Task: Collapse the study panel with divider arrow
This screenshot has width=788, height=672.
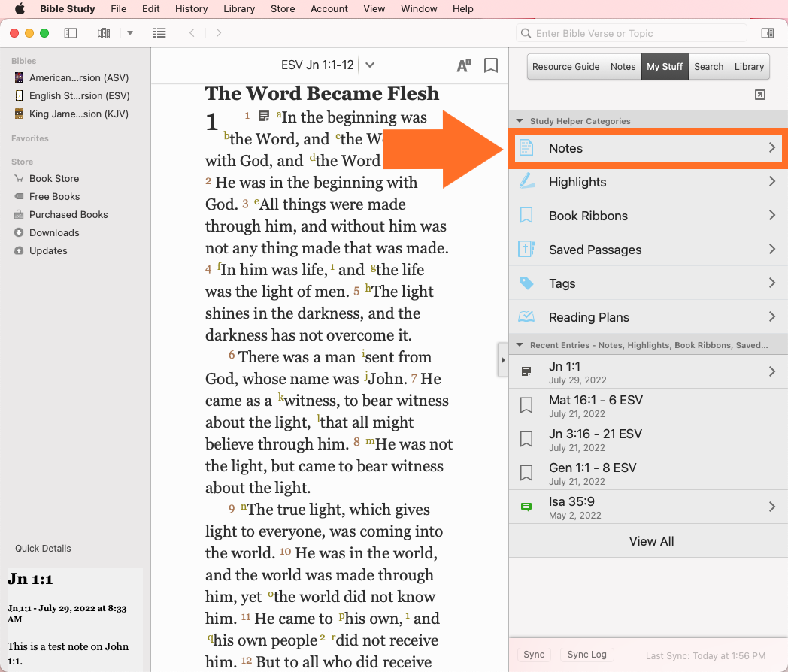Action: tap(503, 360)
